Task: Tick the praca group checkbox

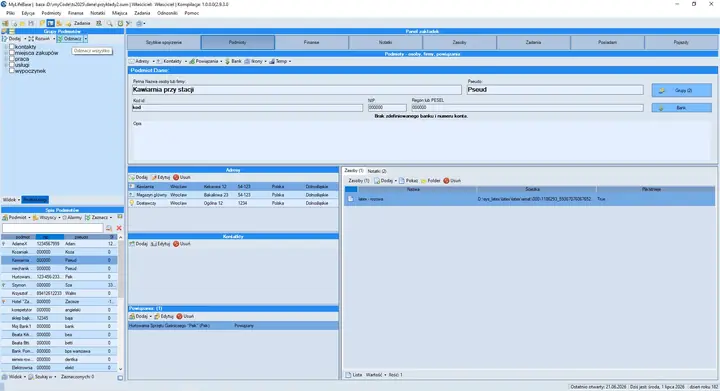Action: tap(12, 59)
